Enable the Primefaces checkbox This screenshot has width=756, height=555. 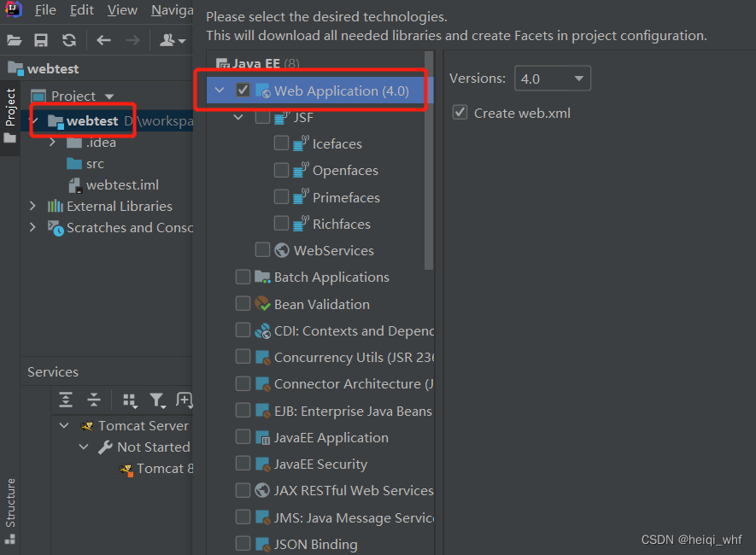coord(281,196)
